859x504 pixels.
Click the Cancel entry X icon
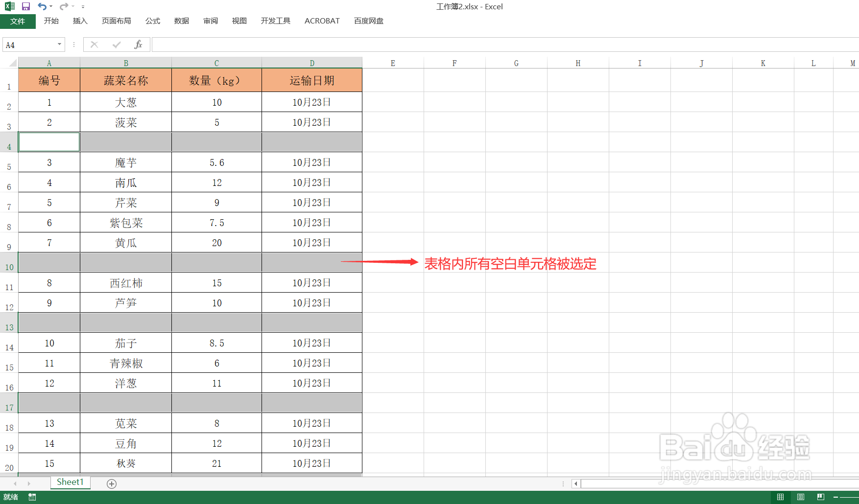click(95, 45)
